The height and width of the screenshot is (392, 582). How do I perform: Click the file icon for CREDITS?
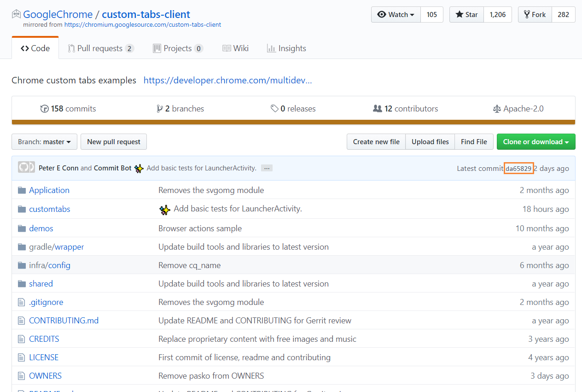[21, 339]
